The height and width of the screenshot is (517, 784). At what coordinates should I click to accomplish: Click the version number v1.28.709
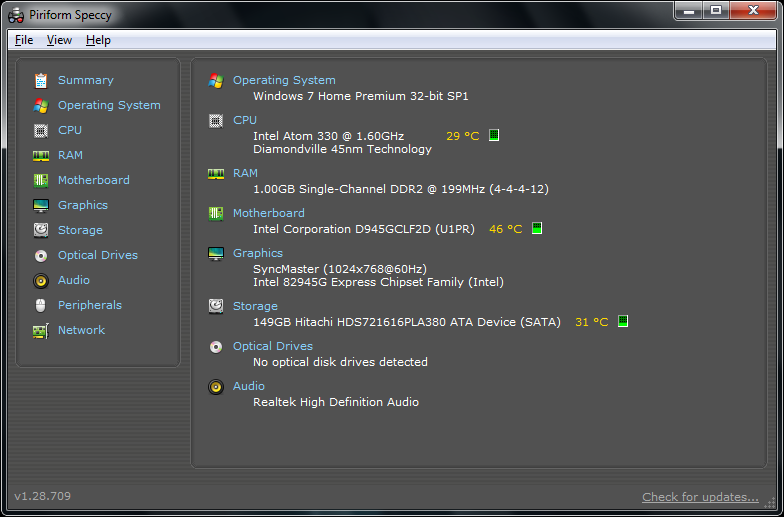pyautogui.click(x=42, y=496)
